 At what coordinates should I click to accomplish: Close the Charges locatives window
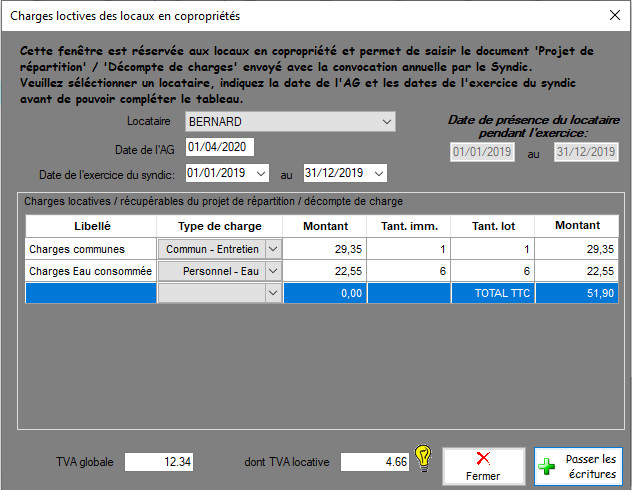coord(613,16)
